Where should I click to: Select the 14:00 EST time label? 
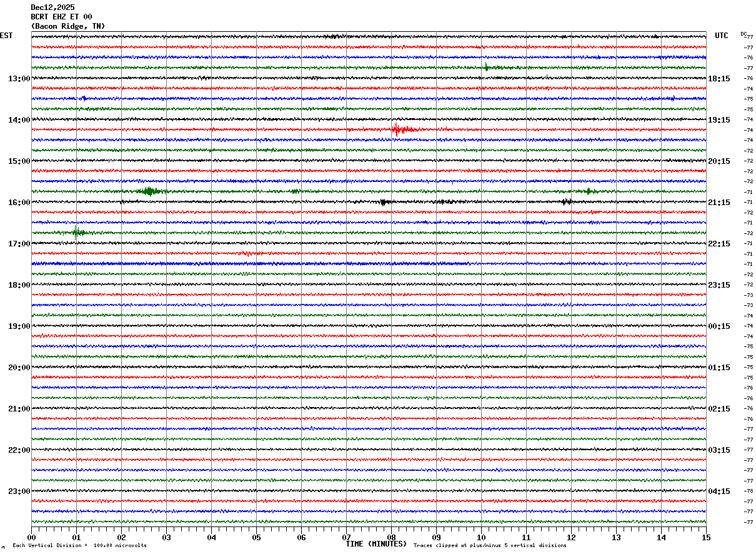tap(19, 120)
